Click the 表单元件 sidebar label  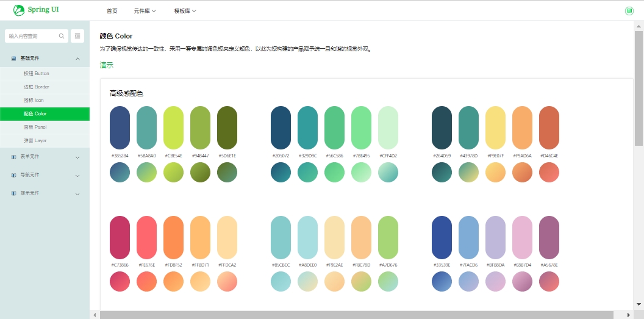[29, 157]
